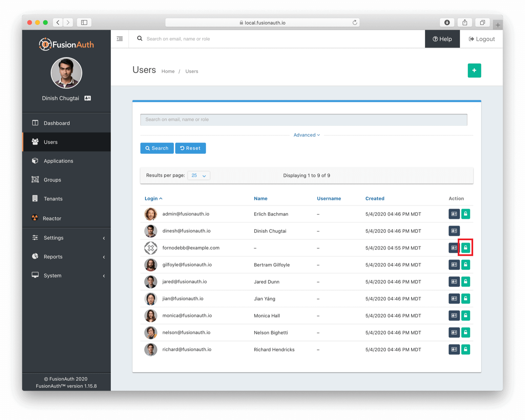Lock account icon for fornodebb@example.com
The width and height of the screenshot is (525, 420).
[466, 248]
